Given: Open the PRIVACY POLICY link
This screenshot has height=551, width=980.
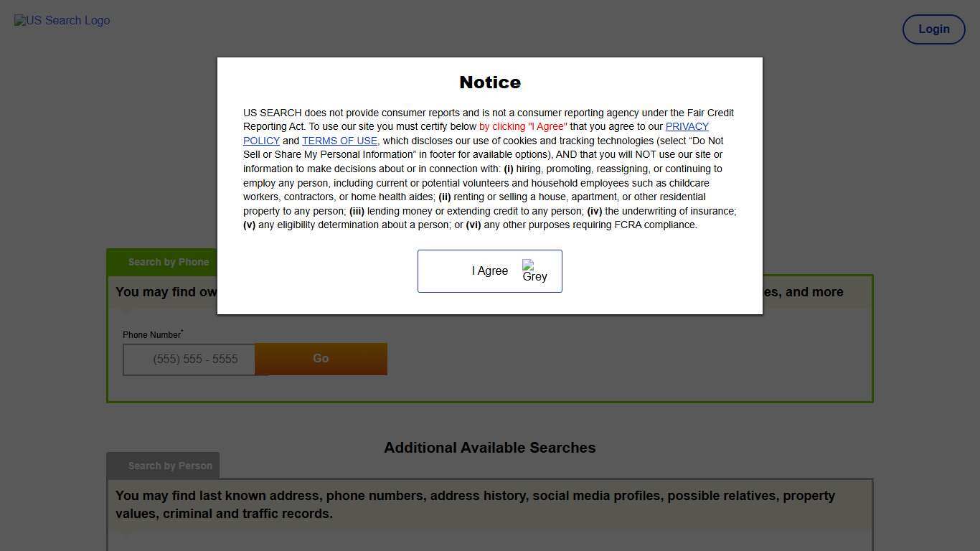Looking at the screenshot, I should coord(687,126).
